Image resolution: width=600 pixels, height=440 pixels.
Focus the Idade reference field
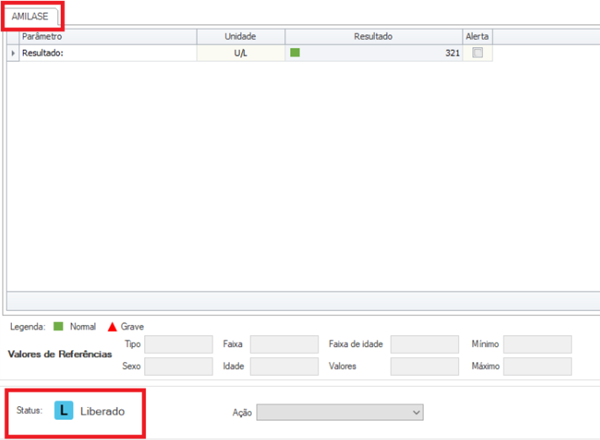coord(284,367)
